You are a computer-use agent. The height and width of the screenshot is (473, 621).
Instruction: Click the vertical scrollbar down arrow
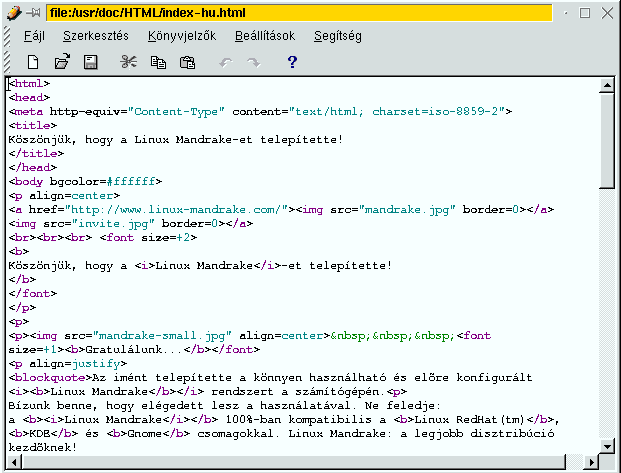click(607, 446)
